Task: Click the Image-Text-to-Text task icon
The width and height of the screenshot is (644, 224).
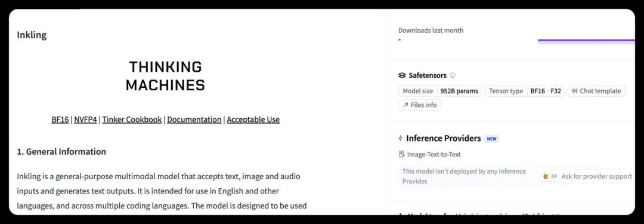Action: pos(402,155)
